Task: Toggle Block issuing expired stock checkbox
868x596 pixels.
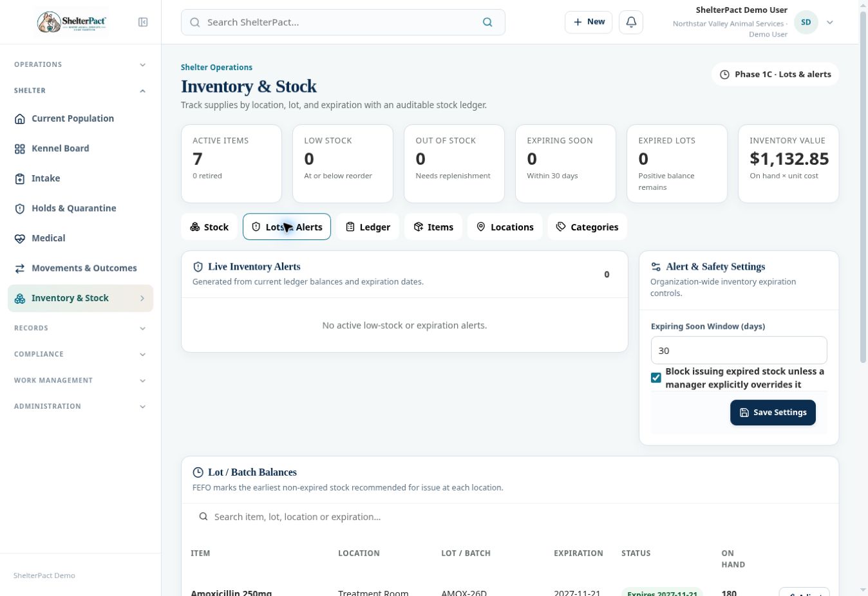Action: (656, 378)
